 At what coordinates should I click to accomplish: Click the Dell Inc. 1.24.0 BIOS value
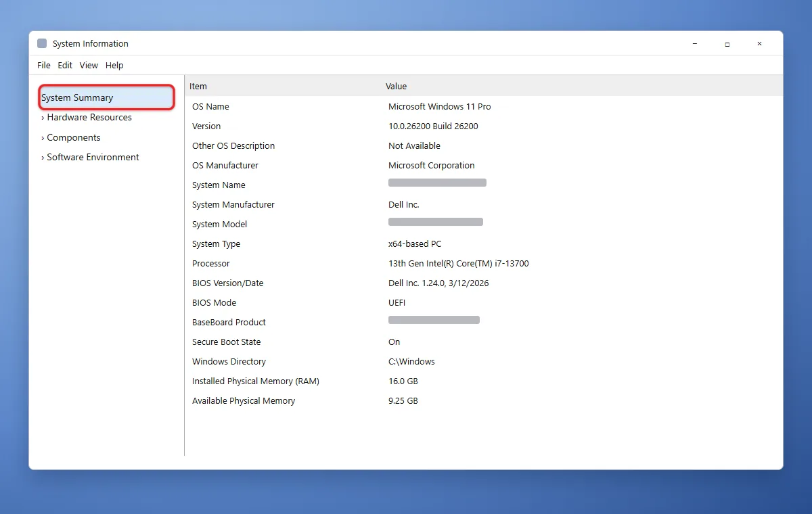tap(438, 283)
